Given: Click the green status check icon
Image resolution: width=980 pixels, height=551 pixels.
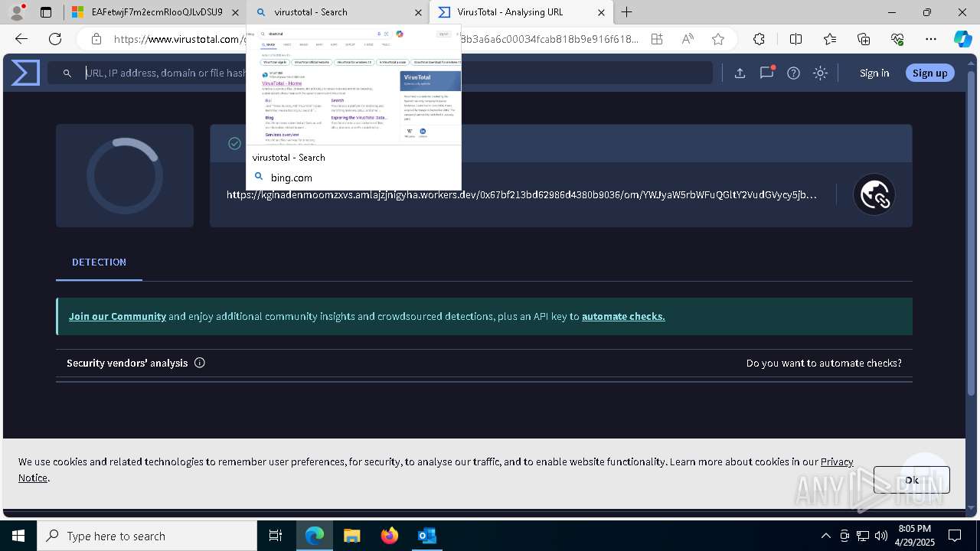Looking at the screenshot, I should [235, 143].
